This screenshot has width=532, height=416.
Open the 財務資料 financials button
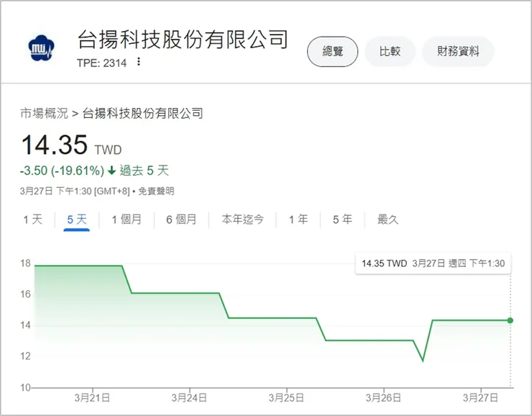(458, 52)
